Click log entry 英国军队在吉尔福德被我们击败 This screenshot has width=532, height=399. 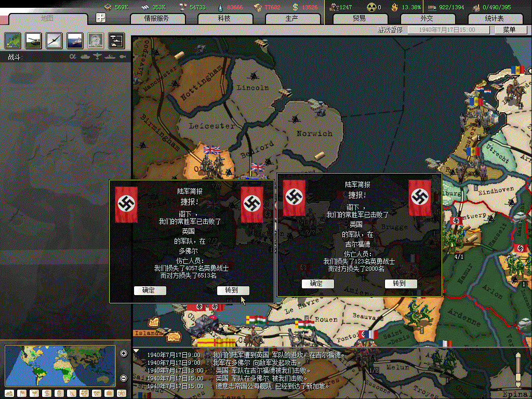229,371
